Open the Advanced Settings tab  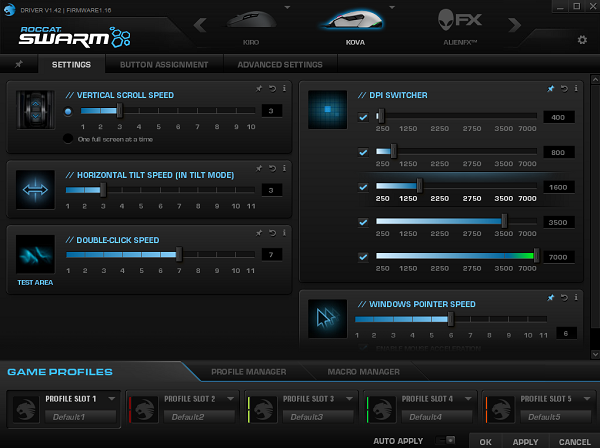[x=280, y=64]
